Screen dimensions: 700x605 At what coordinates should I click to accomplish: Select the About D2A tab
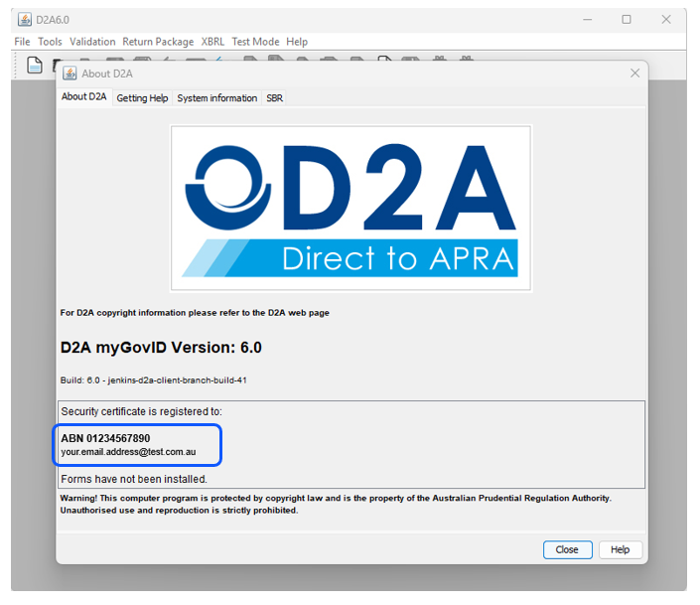pyautogui.click(x=84, y=96)
